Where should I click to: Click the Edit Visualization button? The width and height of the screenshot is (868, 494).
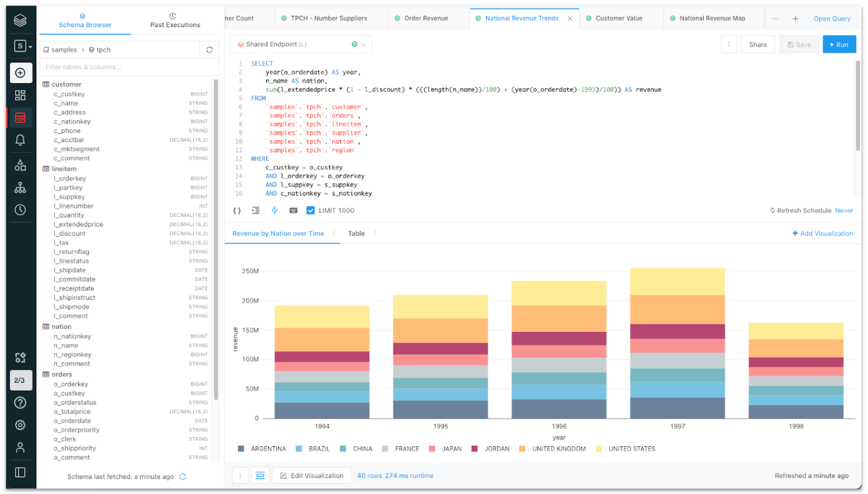(x=312, y=476)
